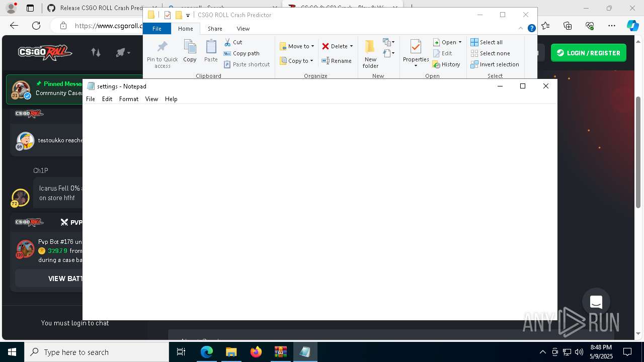Click the red Delete icon
Image resolution: width=644 pixels, height=362 pixels.
(x=326, y=46)
